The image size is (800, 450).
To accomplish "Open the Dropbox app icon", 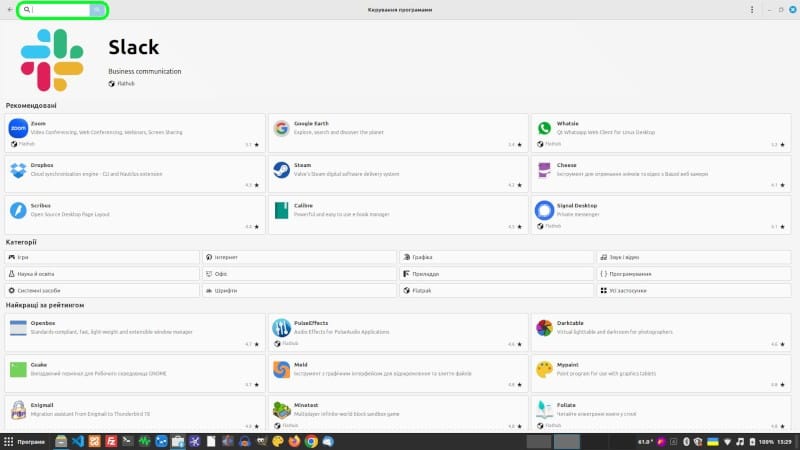I will point(18,170).
